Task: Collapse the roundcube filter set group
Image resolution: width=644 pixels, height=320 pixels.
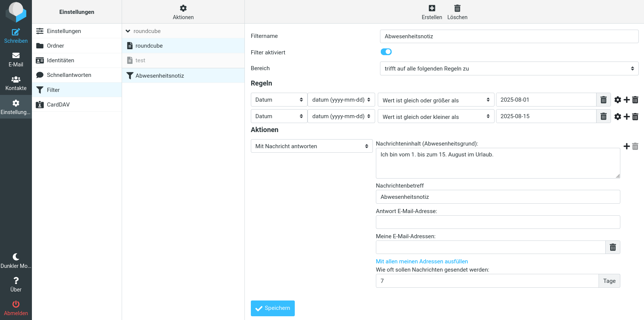Action: (128, 31)
